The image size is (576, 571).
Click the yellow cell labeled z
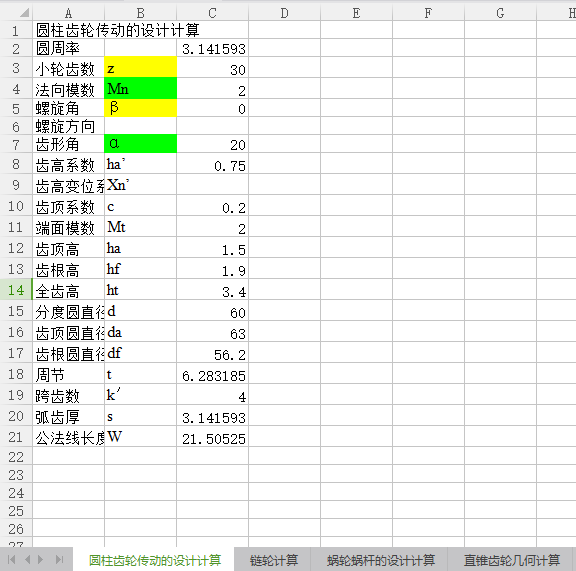coord(140,67)
